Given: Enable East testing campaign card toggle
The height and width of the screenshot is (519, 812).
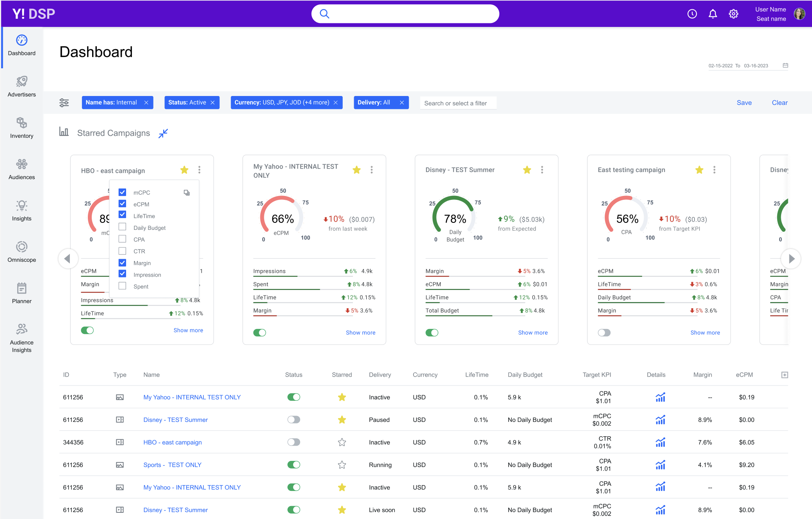Looking at the screenshot, I should click(604, 333).
